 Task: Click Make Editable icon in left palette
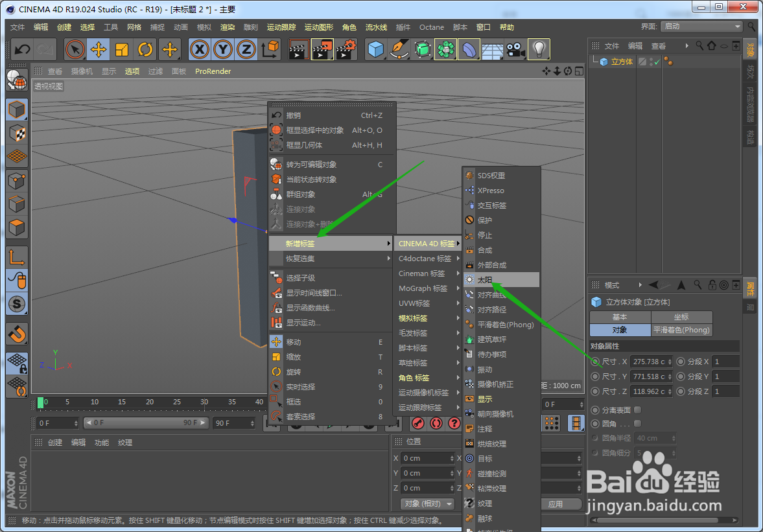pyautogui.click(x=17, y=81)
